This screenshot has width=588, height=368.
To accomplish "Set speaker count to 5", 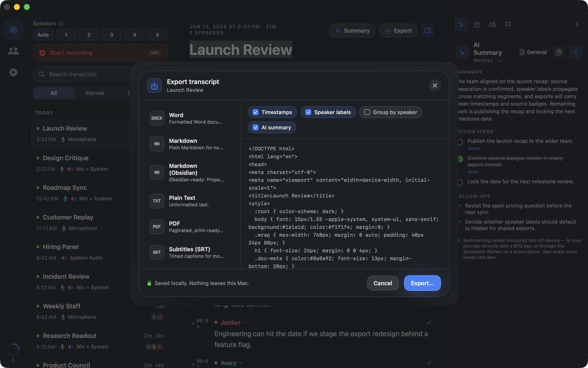I will tap(157, 35).
